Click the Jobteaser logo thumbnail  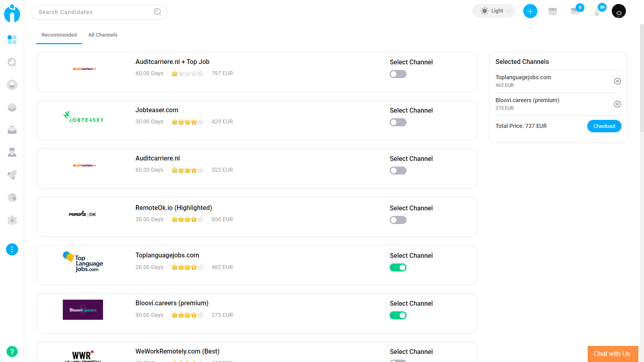tap(83, 117)
